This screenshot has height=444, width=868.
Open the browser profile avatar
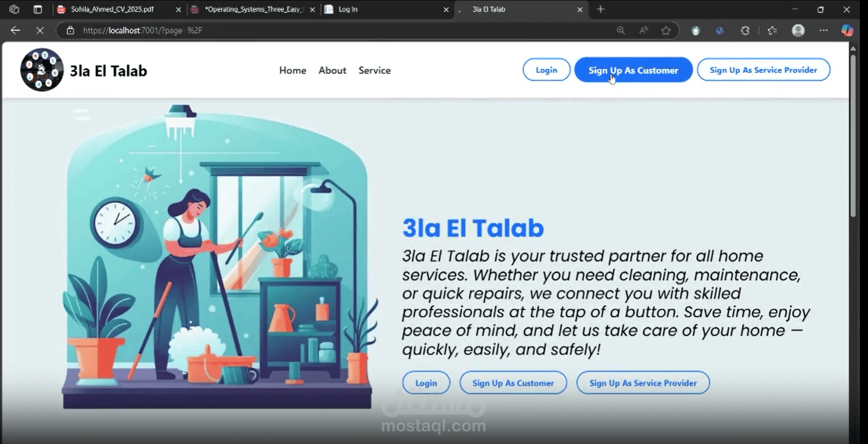[798, 30]
